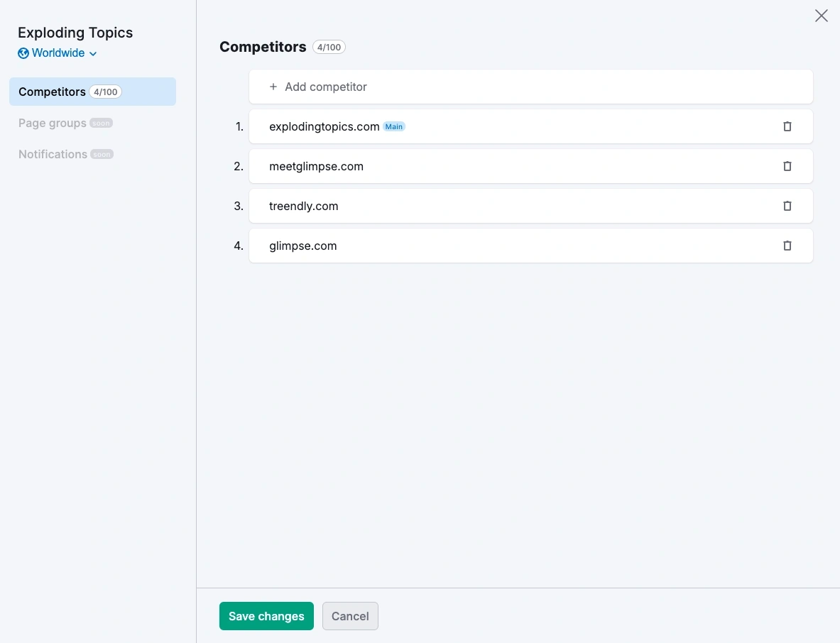Remove glimpse.com with the trash icon
Image resolution: width=840 pixels, height=643 pixels.
point(787,246)
